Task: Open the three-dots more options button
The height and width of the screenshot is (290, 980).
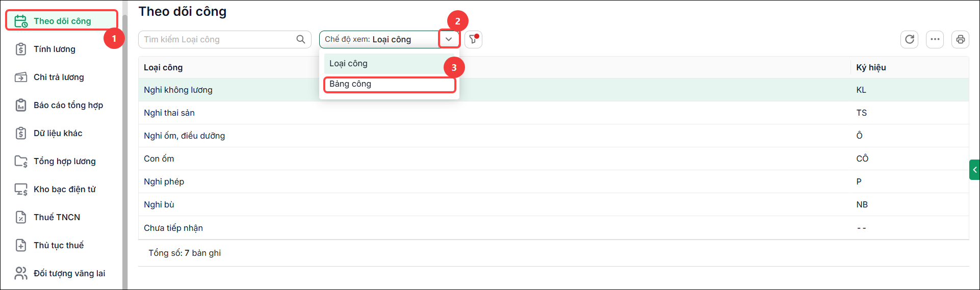Action: pyautogui.click(x=935, y=39)
